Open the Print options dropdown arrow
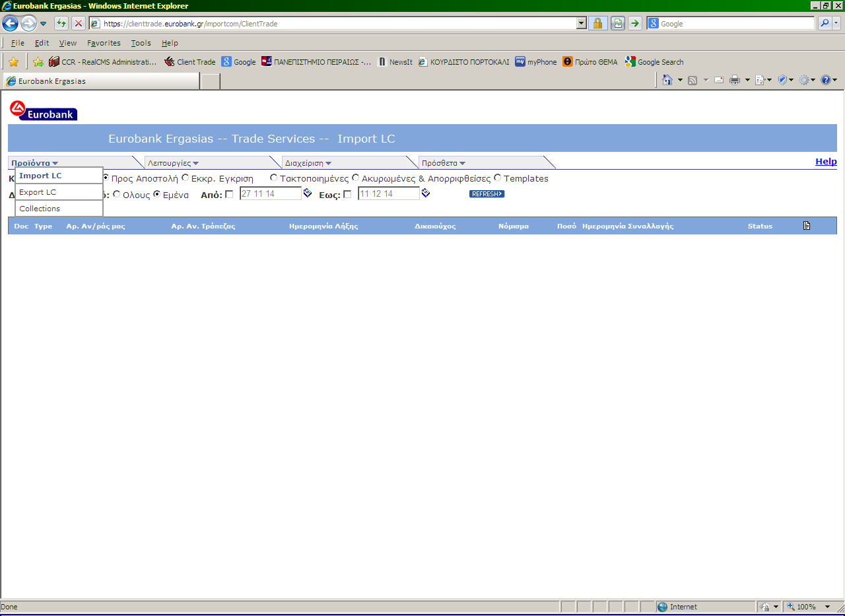Viewport: 845px width, 616px height. click(x=747, y=80)
